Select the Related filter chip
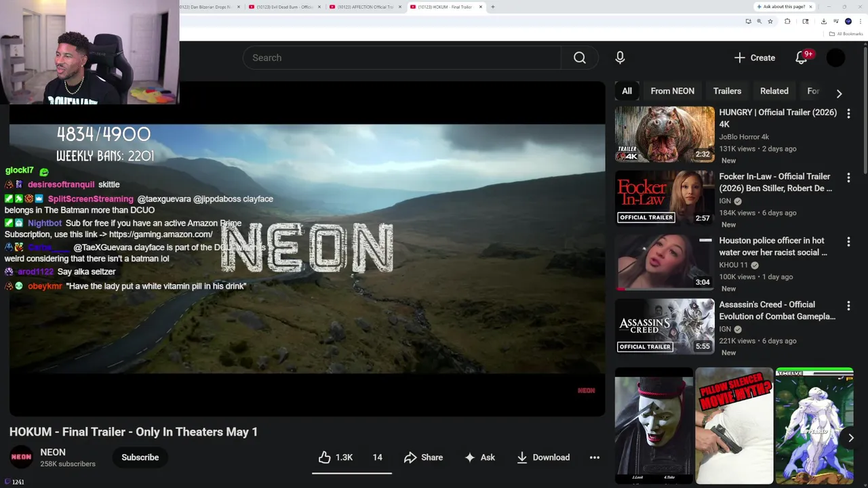The height and width of the screenshot is (488, 868). (x=774, y=91)
